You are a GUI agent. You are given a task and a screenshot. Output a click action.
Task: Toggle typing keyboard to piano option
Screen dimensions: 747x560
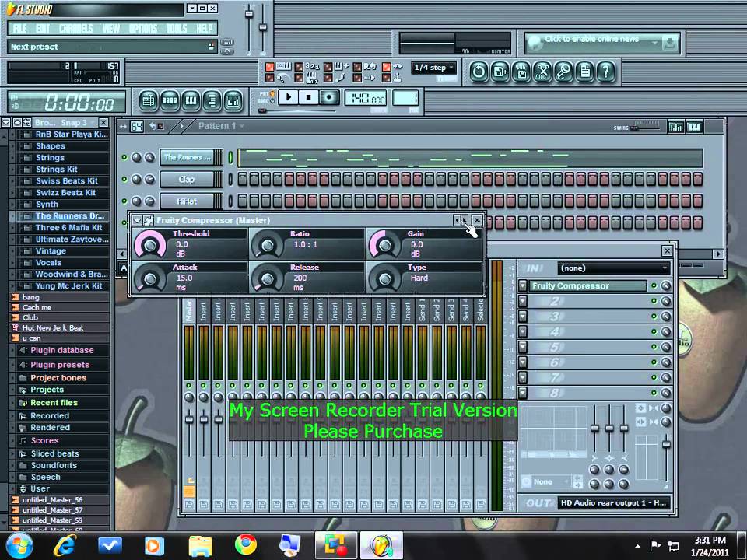click(270, 67)
